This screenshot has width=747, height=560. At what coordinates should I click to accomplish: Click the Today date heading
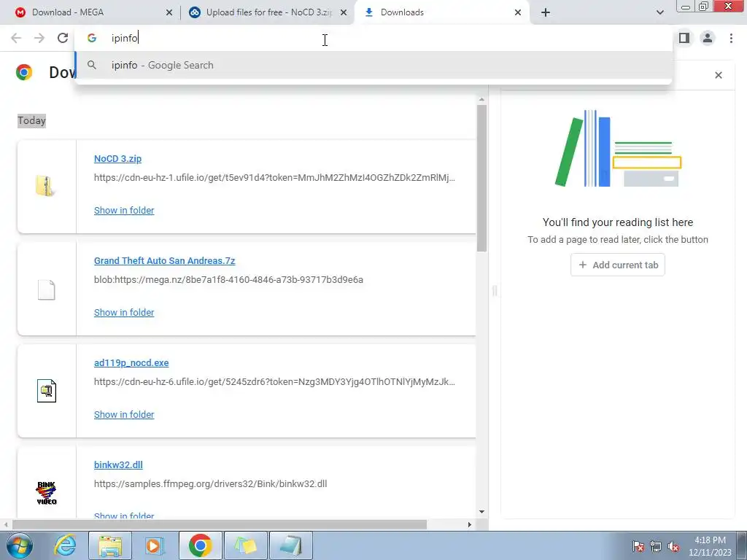coord(31,120)
